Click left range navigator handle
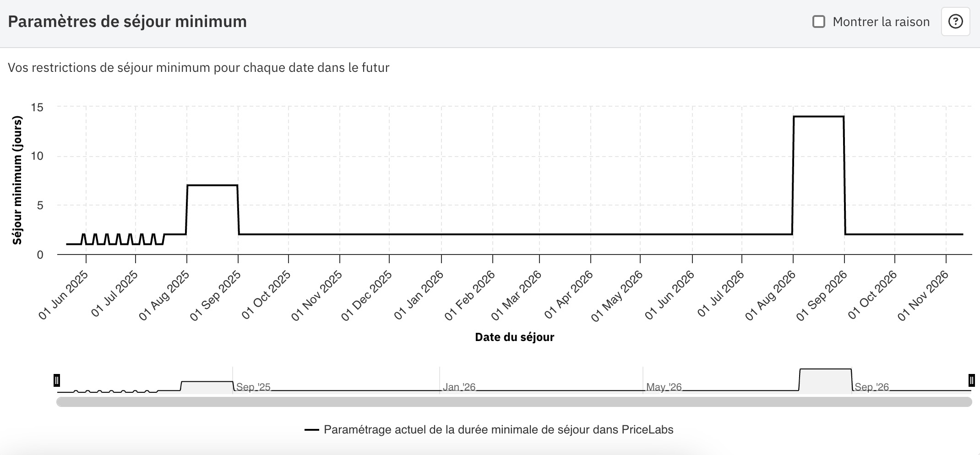 click(57, 380)
